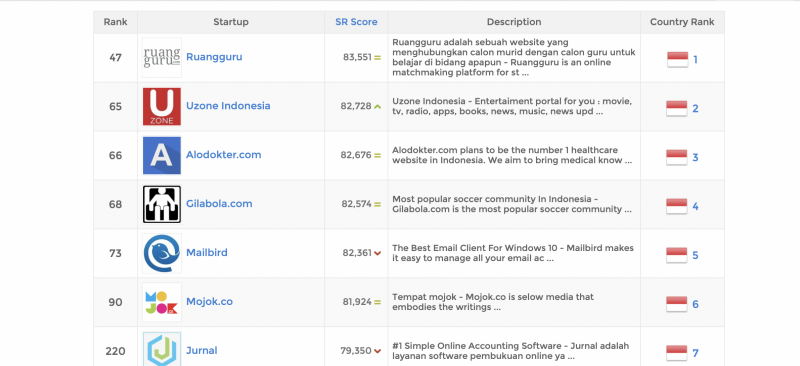Open the Ruangguru startup link
Image resolution: width=800 pixels, height=366 pixels.
coord(214,57)
